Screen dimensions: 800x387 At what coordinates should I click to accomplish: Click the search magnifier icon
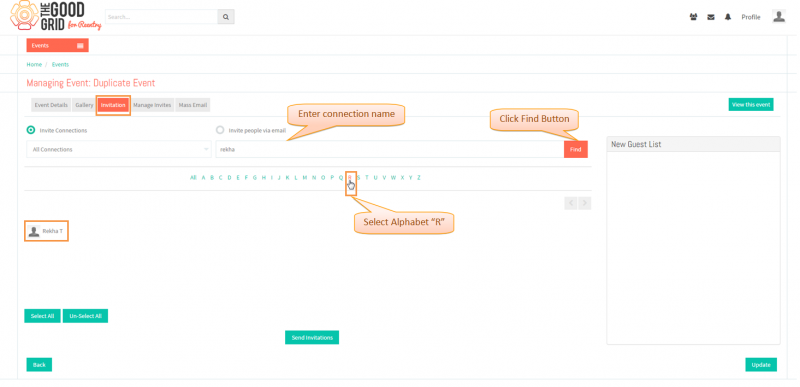click(x=226, y=17)
